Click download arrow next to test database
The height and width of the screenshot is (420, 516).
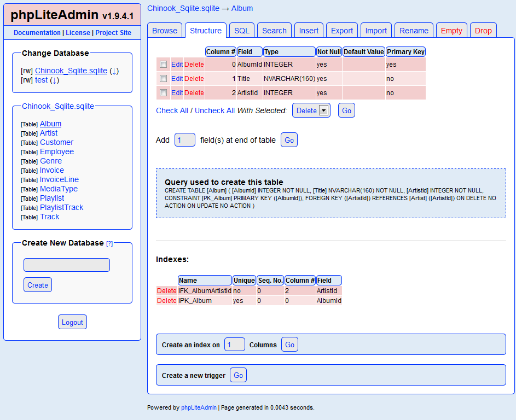coord(54,80)
